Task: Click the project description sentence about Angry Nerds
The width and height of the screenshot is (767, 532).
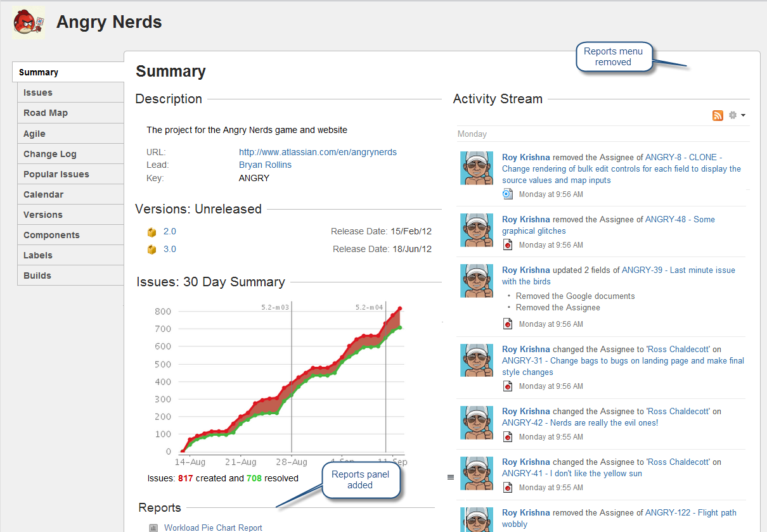Action: [x=247, y=130]
